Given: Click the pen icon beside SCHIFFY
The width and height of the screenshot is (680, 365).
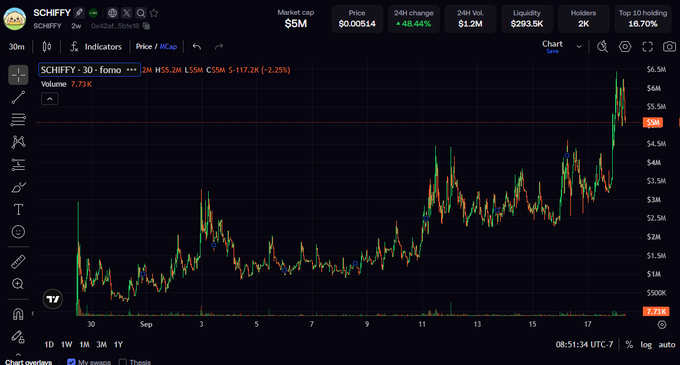Looking at the screenshot, I should 78,13.
